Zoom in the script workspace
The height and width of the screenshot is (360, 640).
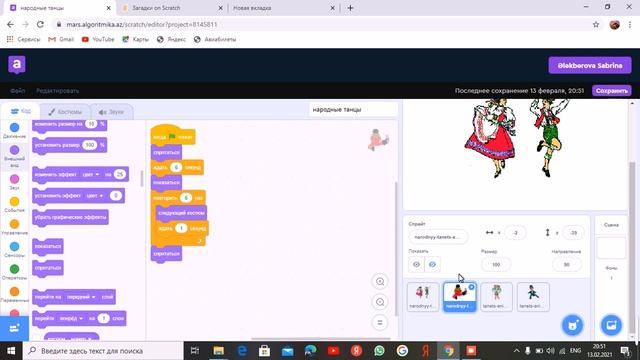[380, 282]
